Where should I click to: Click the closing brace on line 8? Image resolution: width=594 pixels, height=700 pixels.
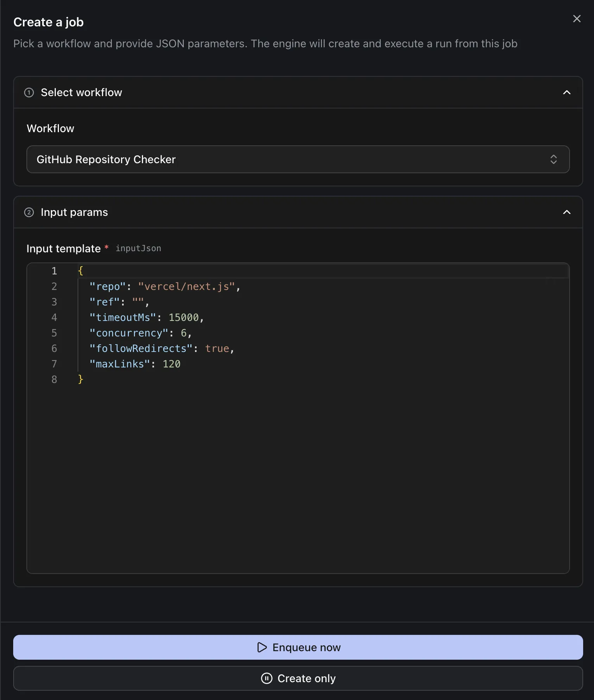[x=81, y=379]
